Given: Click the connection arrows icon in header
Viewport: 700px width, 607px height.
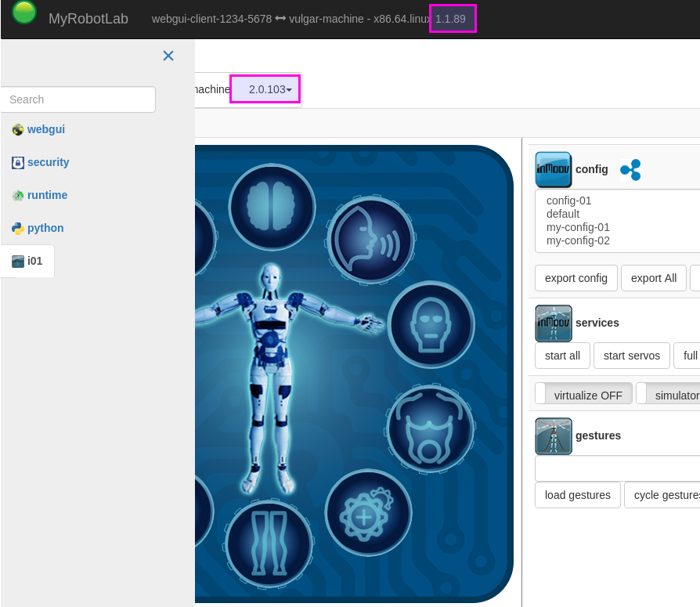Looking at the screenshot, I should tap(280, 19).
